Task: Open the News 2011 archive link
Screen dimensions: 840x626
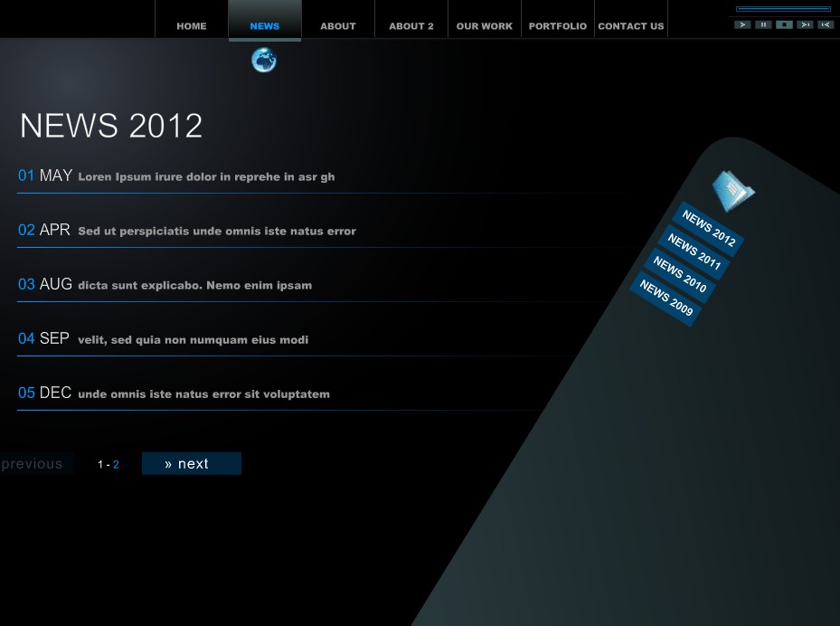Action: (694, 251)
